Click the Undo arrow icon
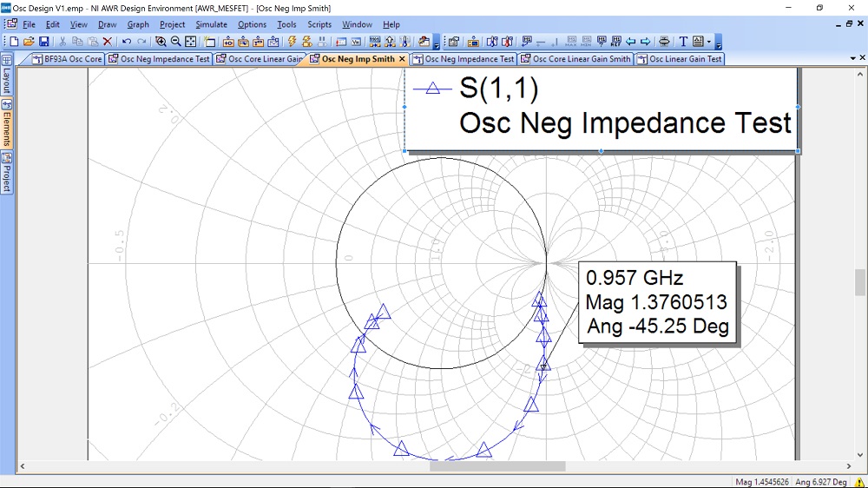The height and width of the screenshot is (488, 868). point(127,41)
